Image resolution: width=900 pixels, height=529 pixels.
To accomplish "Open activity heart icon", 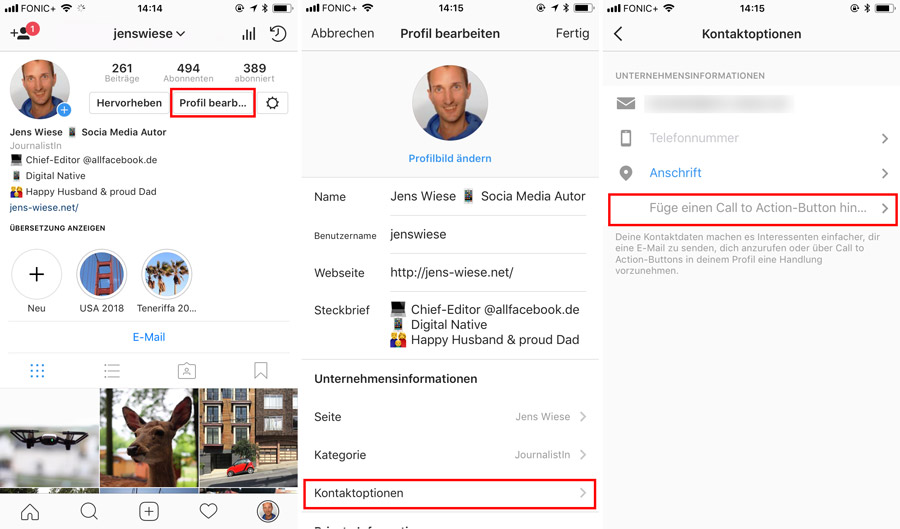I will pyautogui.click(x=208, y=511).
